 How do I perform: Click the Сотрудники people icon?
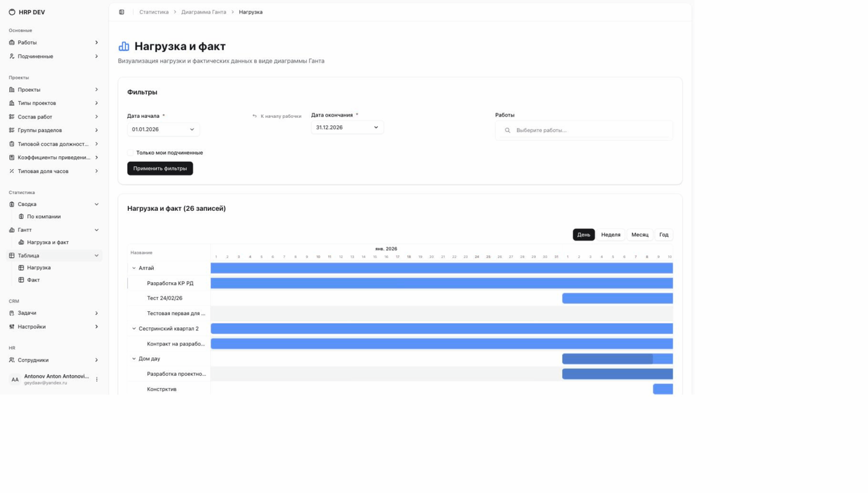click(12, 360)
